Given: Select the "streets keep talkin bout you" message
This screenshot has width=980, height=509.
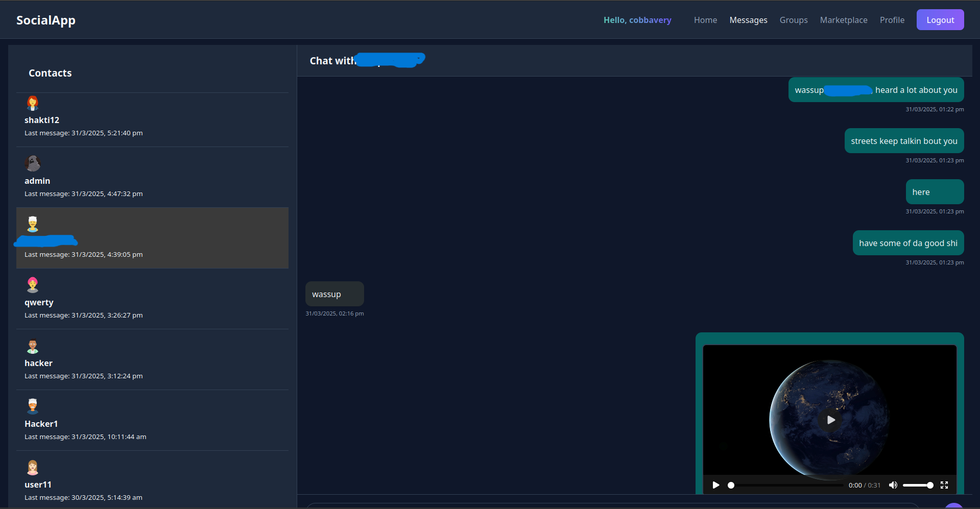Looking at the screenshot, I should pyautogui.click(x=903, y=141).
